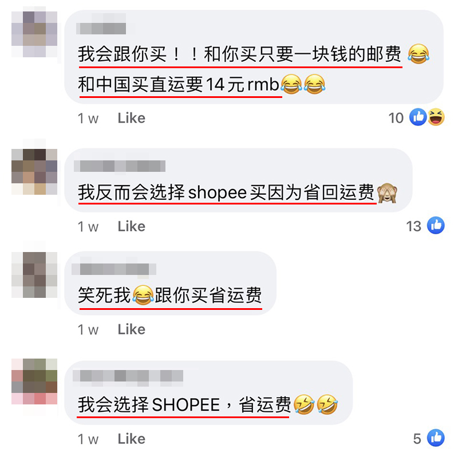The width and height of the screenshot is (458, 476).
Task: Click the 1 w timestamp under first comment
Action: click(88, 119)
